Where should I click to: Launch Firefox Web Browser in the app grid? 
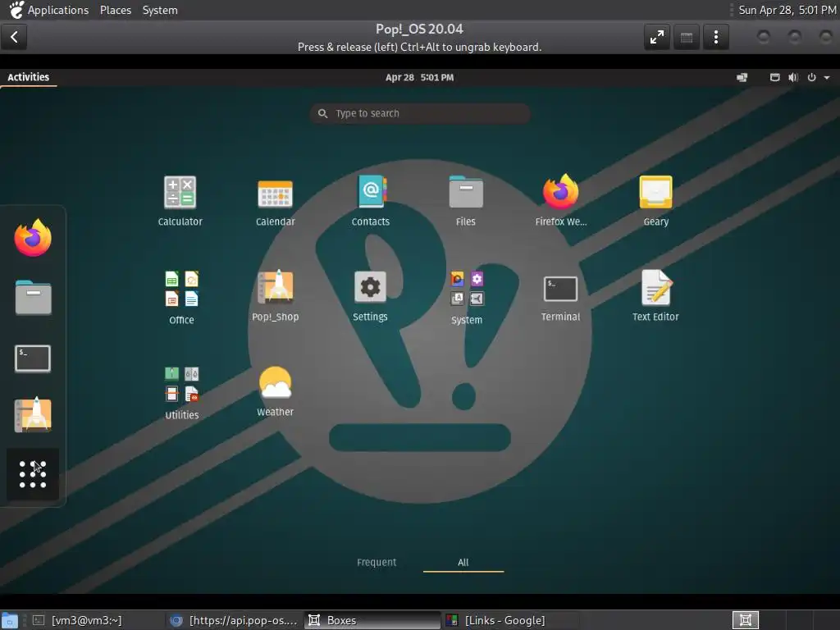point(560,200)
